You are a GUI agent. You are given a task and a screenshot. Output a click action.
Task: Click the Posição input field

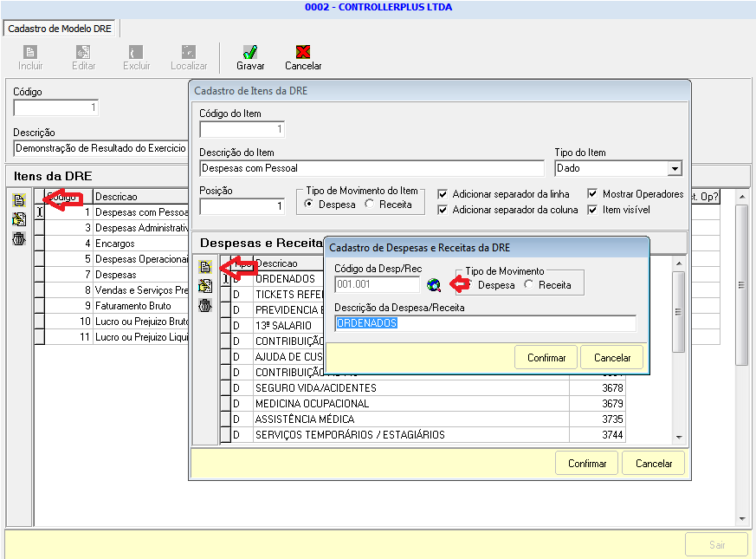tap(242, 206)
